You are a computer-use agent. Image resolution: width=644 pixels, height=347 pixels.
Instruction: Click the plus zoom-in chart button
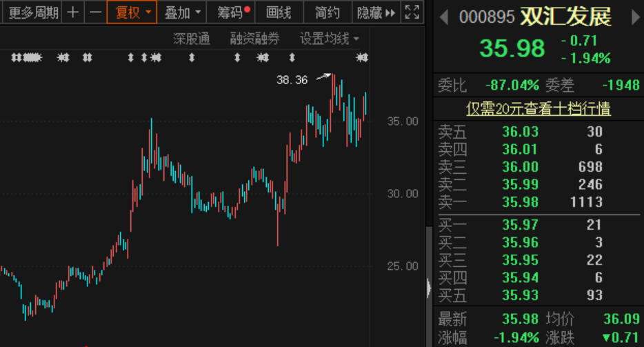pyautogui.click(x=74, y=12)
